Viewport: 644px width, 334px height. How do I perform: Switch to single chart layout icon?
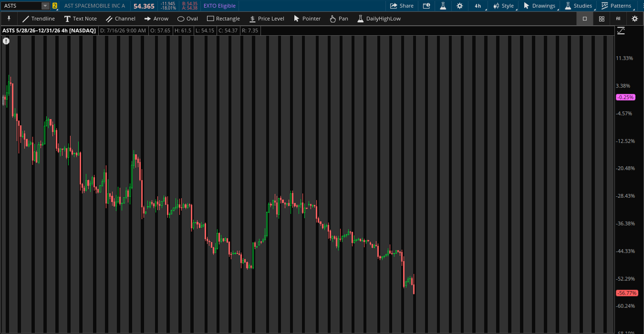(x=585, y=18)
